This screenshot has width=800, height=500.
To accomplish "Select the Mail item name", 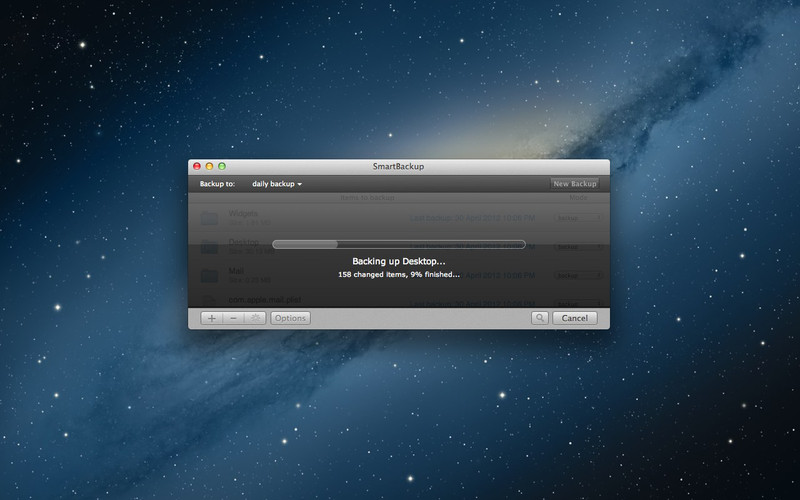I will [236, 270].
